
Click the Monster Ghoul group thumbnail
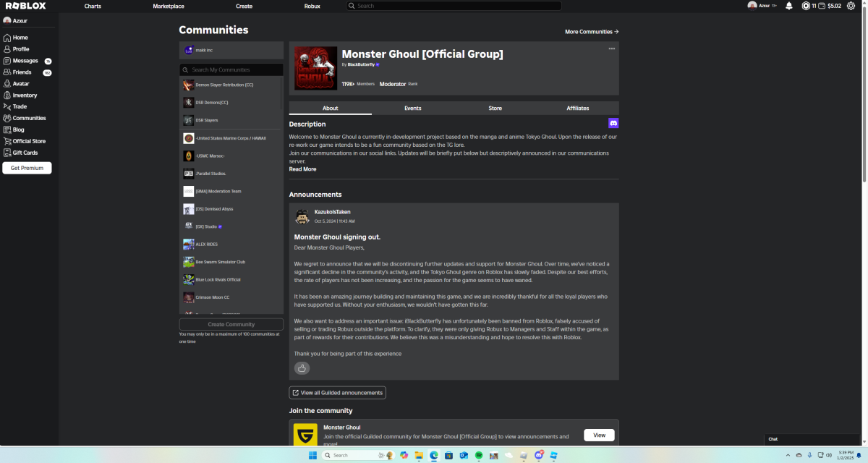pyautogui.click(x=315, y=69)
